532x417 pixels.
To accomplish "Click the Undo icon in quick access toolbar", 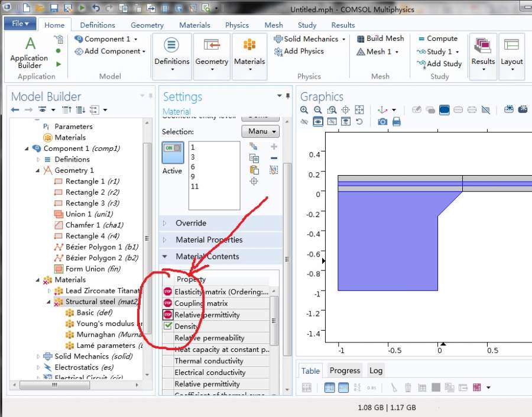I will [96, 8].
